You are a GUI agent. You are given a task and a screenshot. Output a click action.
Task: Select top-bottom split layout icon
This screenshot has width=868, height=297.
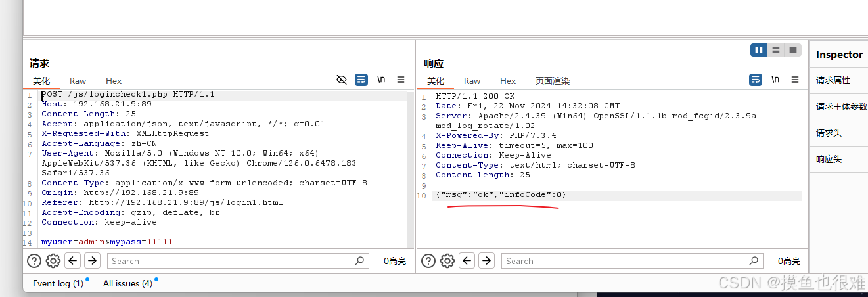(776, 50)
